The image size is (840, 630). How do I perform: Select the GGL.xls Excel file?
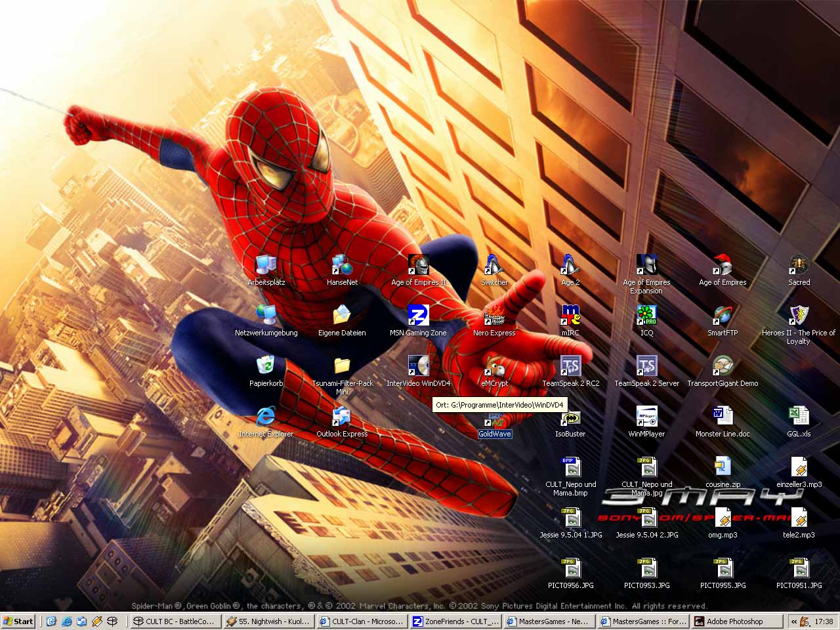pyautogui.click(x=799, y=422)
